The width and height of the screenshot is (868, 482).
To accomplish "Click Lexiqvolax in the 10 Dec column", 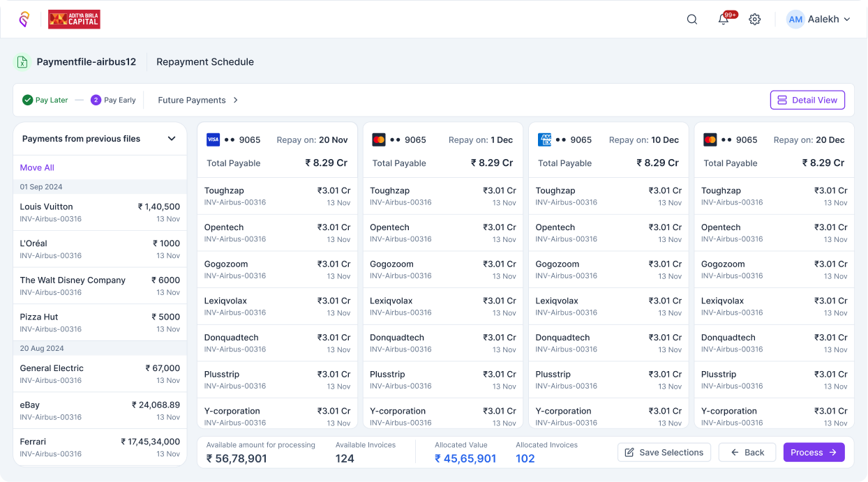I will click(x=608, y=306).
